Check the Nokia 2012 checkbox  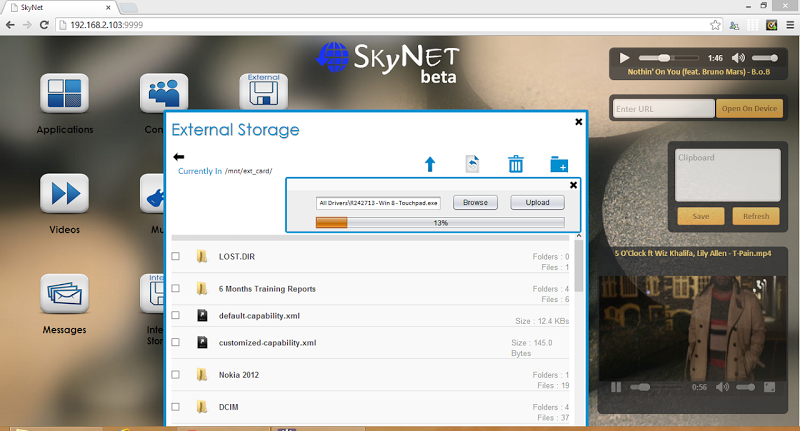[x=176, y=374]
